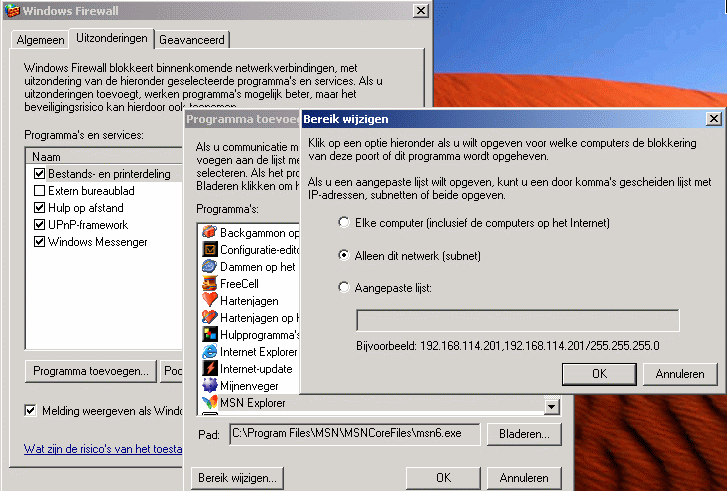Open the Bereik wijzigen... button
The image size is (727, 491).
pyautogui.click(x=237, y=478)
